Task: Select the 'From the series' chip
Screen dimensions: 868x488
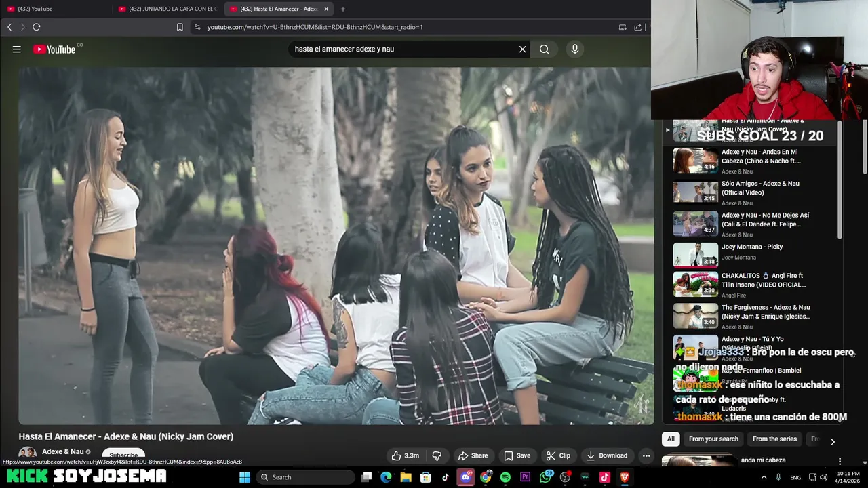Action: tap(774, 439)
